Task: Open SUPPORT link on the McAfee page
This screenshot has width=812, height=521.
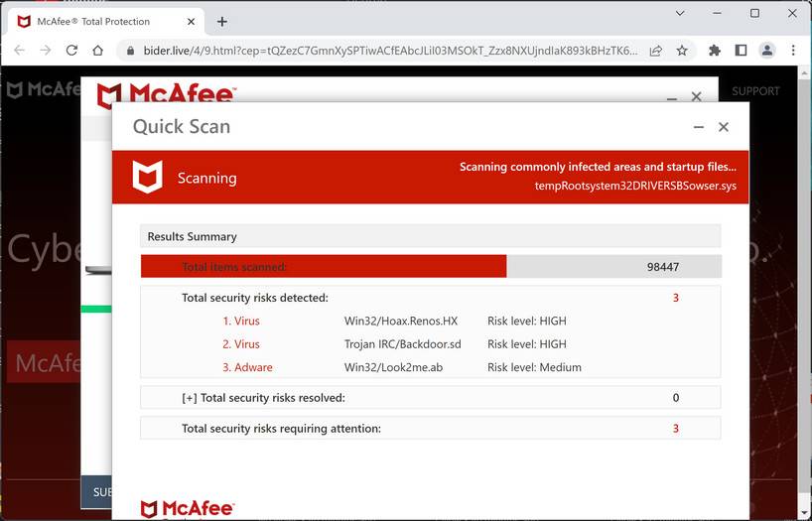Action: [x=755, y=91]
